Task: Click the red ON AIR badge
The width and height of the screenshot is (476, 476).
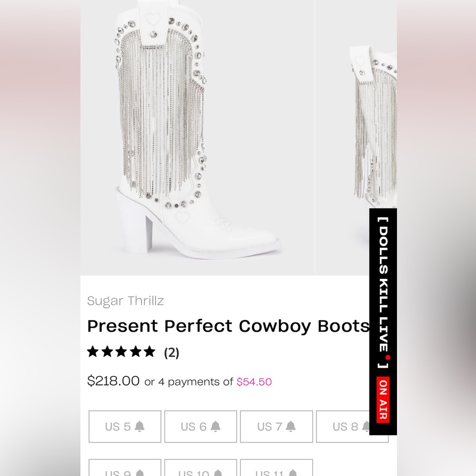Action: (x=382, y=400)
